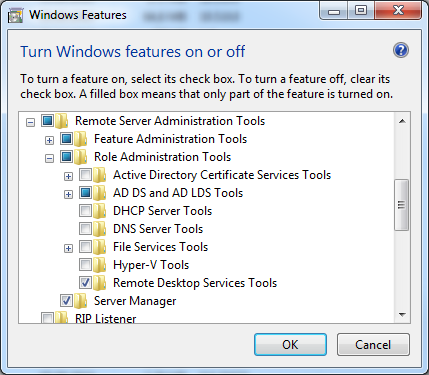429x375 pixels.
Task: Click folder icon beside File Services Tools
Action: point(100,247)
